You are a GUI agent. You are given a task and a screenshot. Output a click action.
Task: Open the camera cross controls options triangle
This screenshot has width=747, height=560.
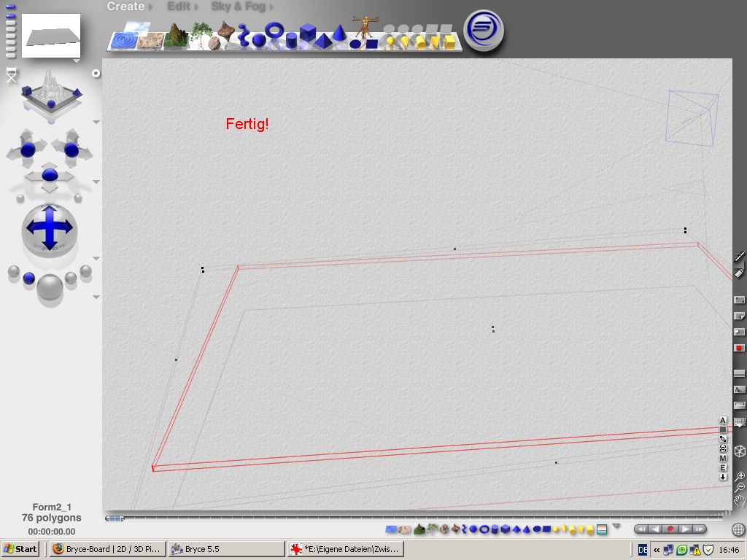96,182
